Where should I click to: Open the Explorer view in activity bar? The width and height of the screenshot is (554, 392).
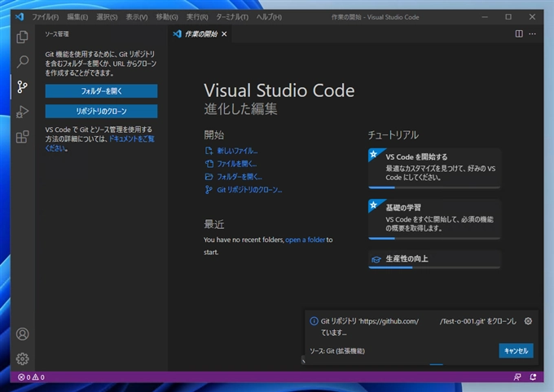[22, 37]
